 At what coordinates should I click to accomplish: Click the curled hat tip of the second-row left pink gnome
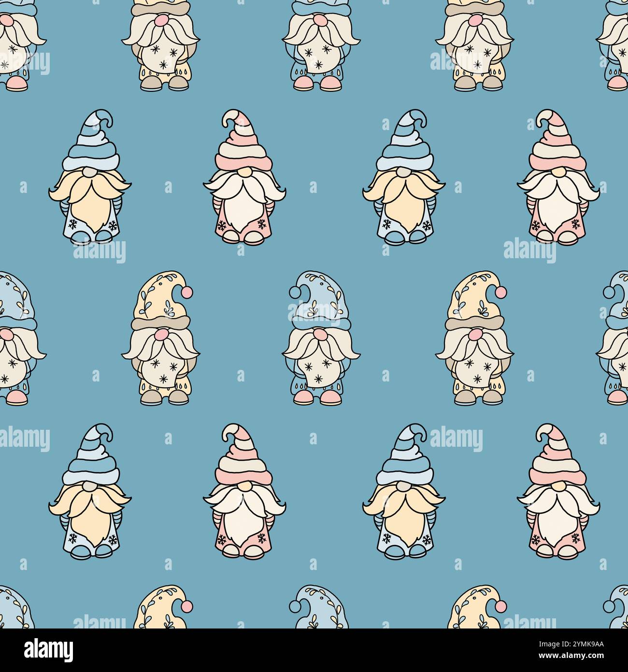click(x=231, y=118)
